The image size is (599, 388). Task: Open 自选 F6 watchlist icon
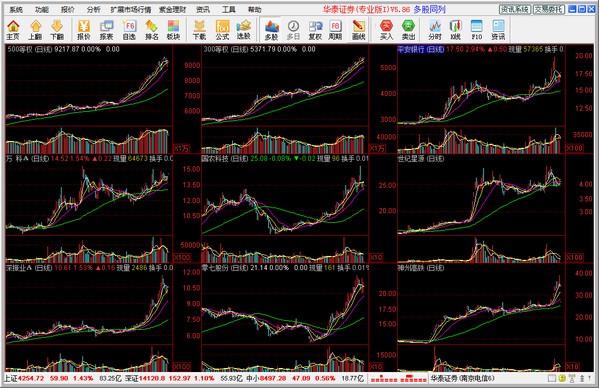[x=129, y=30]
